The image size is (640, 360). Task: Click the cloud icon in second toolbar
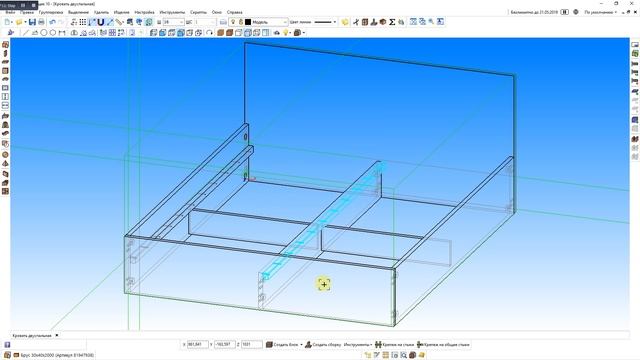277,33
